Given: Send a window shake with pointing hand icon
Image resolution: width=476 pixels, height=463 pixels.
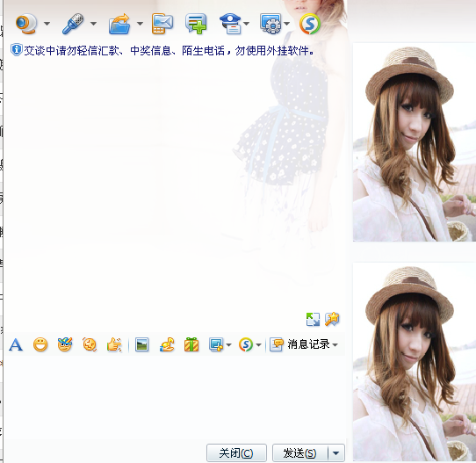Looking at the screenshot, I should (114, 345).
